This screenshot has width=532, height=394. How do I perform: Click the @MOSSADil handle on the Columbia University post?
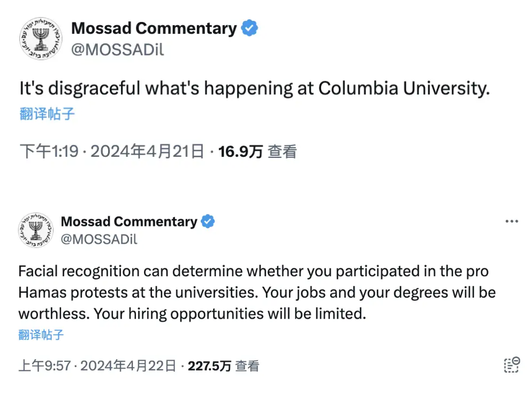click(118, 49)
